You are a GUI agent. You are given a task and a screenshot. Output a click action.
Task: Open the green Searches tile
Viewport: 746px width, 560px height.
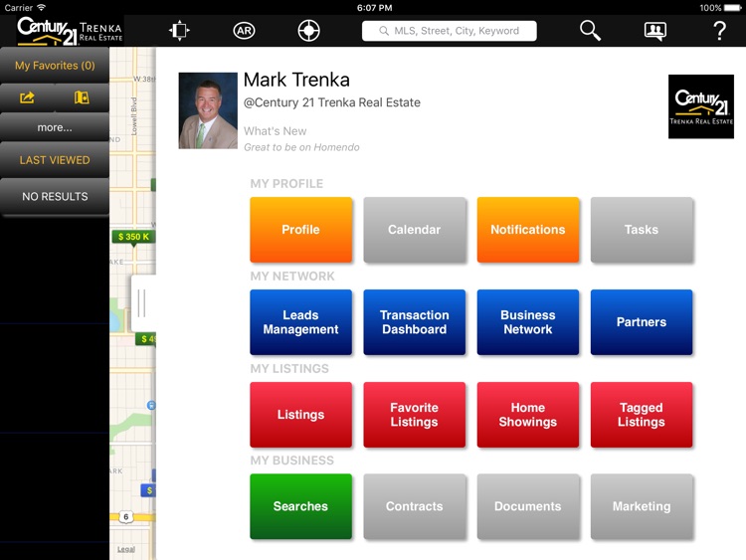(x=300, y=506)
